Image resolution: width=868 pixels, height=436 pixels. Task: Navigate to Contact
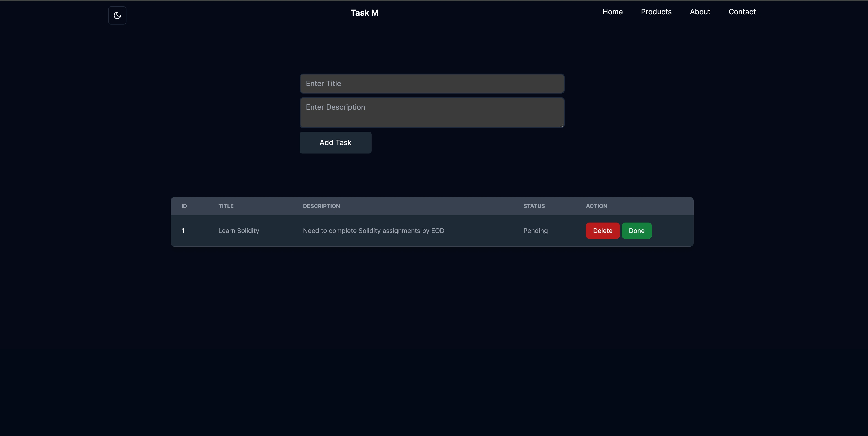click(742, 12)
